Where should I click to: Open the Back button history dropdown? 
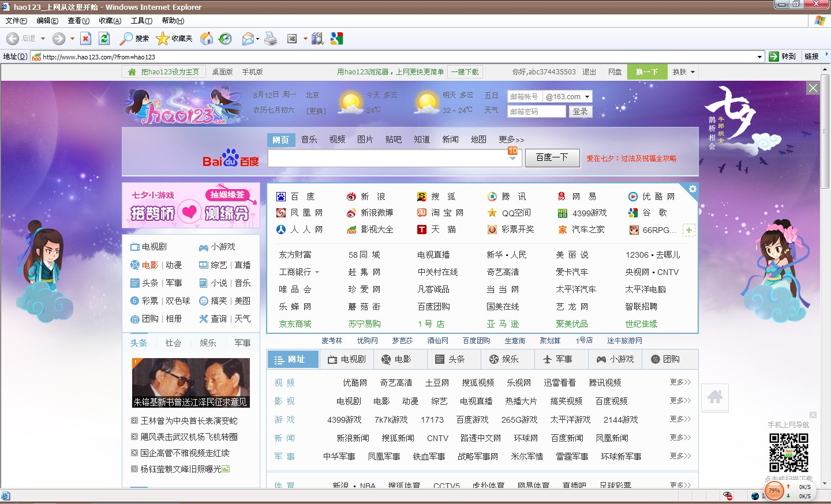(43, 39)
